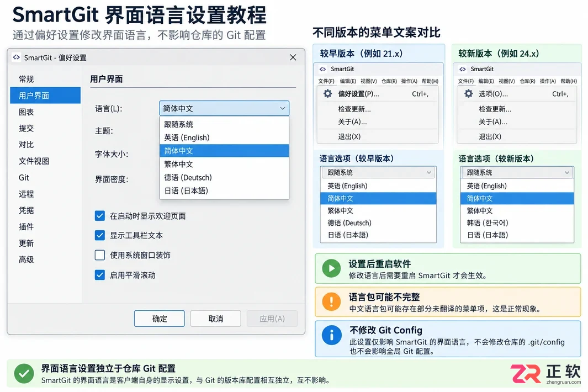Image resolution: width=588 pixels, height=392 pixels.
Task: Open 插件 preferences category
Action: coord(45,226)
